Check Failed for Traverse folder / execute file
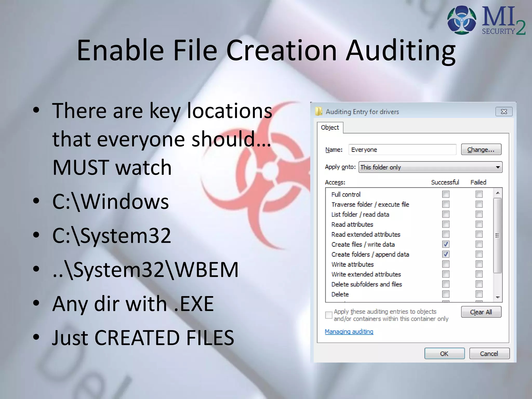The width and height of the screenshot is (532, 399). point(479,204)
